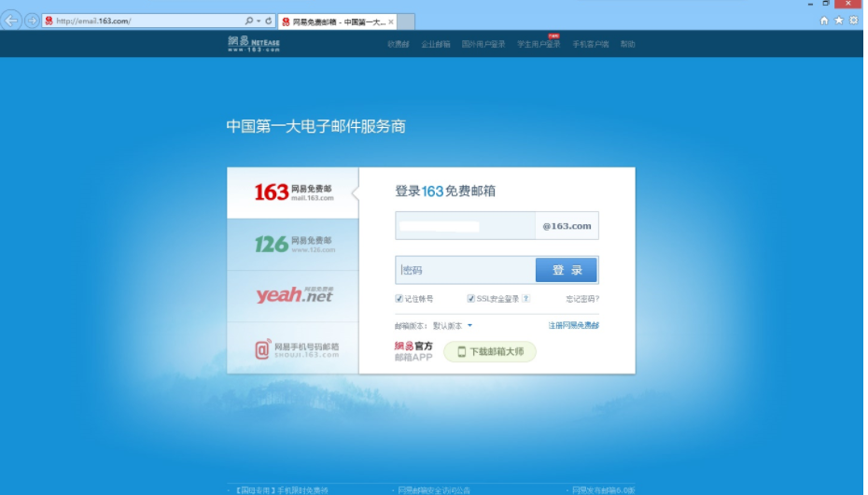Screen dimensions: 868x495
Task: Select the 网易手机号码邮箱 tab
Action: point(293,347)
